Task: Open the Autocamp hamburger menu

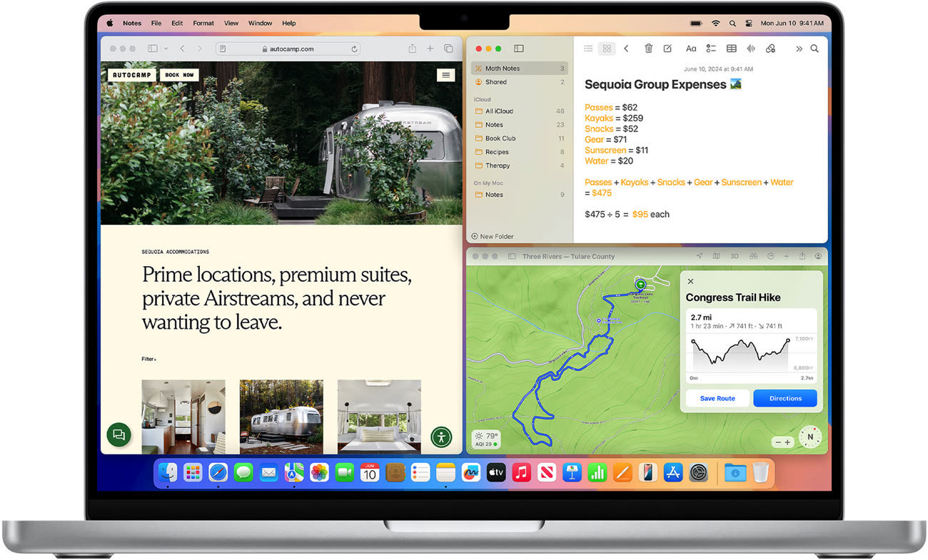Action: (446, 75)
